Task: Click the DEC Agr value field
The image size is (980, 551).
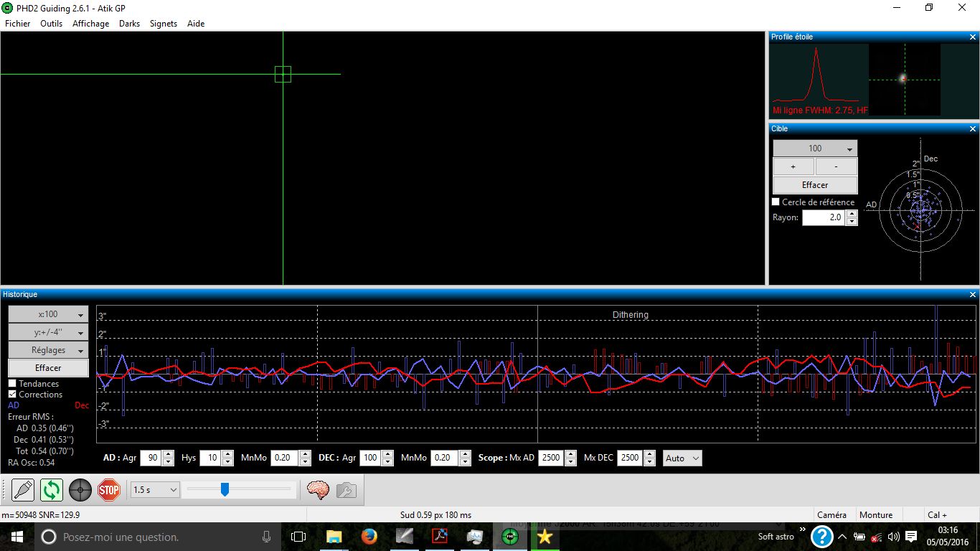Action: (x=370, y=458)
